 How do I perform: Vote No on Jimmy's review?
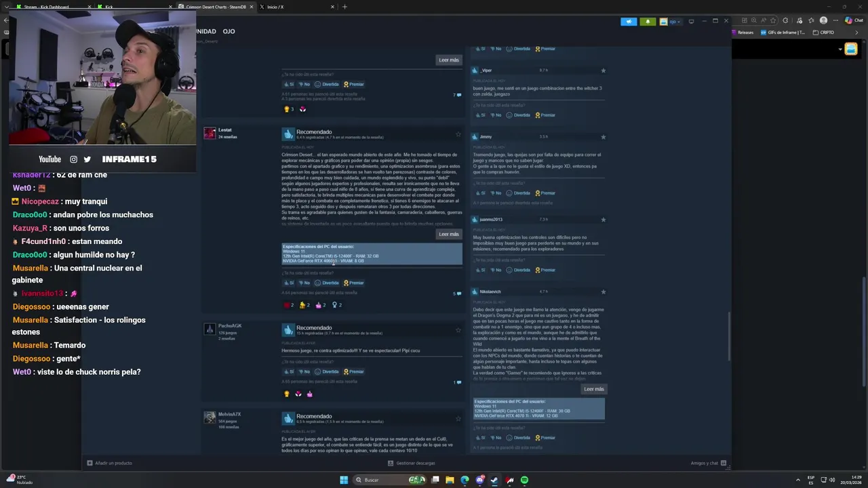tap(495, 193)
